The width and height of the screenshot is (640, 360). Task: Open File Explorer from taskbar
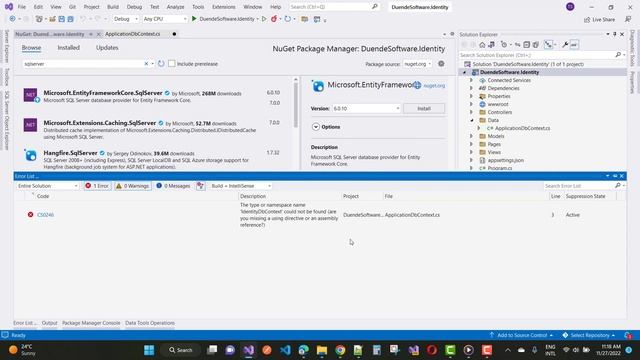click(x=322, y=350)
